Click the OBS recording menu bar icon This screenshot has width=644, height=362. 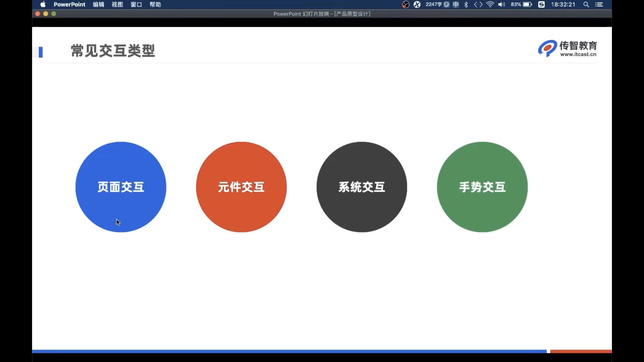pyautogui.click(x=405, y=4)
